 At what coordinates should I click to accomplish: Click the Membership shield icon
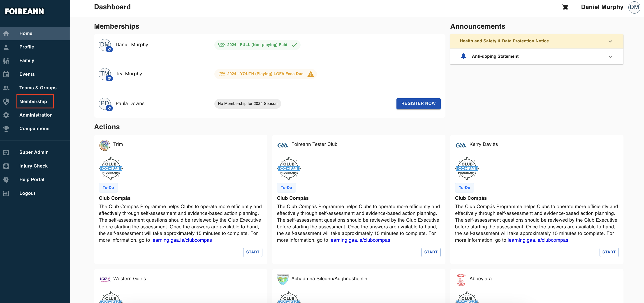coord(6,101)
